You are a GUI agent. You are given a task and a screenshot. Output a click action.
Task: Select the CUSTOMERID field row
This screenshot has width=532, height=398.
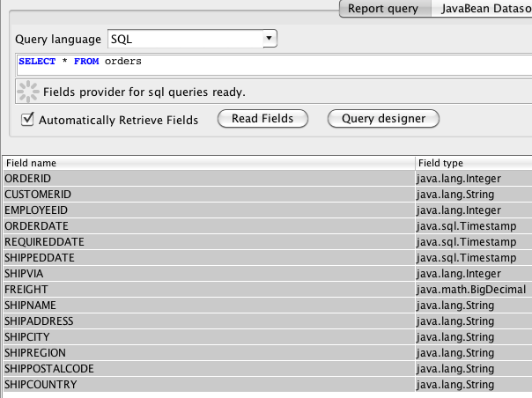208,195
